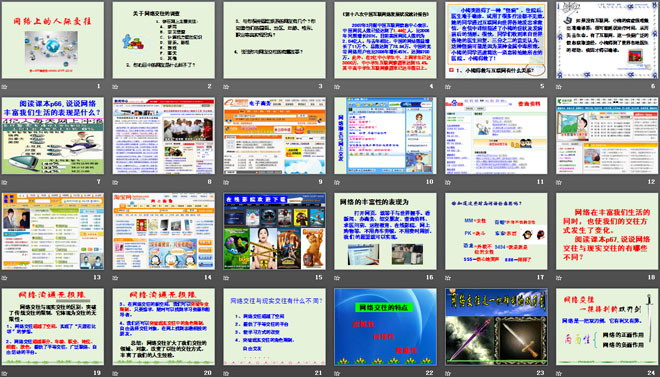
Task: Click the animation star icon under slide 23
Action: pos(448,373)
